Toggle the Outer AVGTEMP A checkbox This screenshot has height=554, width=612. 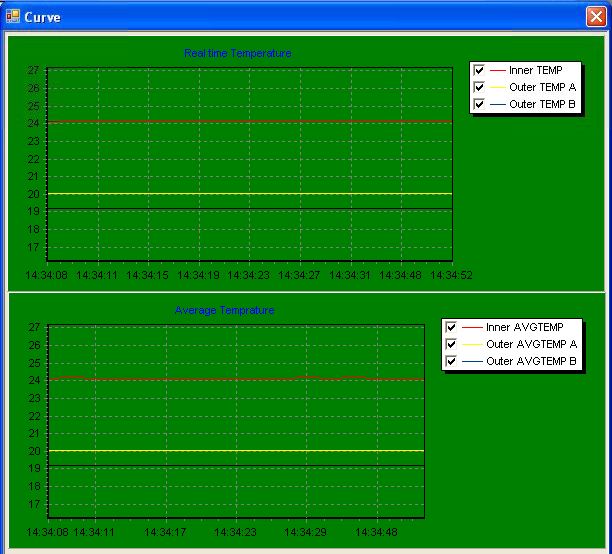452,344
